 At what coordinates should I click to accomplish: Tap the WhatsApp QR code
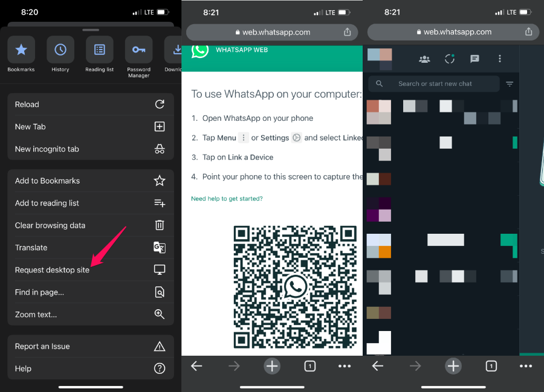(295, 287)
